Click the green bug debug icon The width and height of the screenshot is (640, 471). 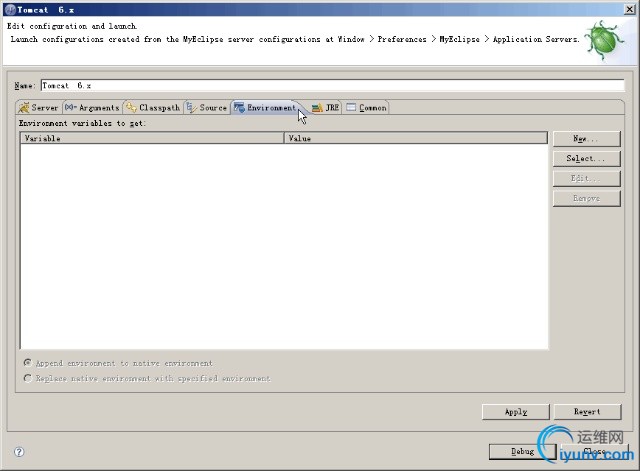pos(605,40)
